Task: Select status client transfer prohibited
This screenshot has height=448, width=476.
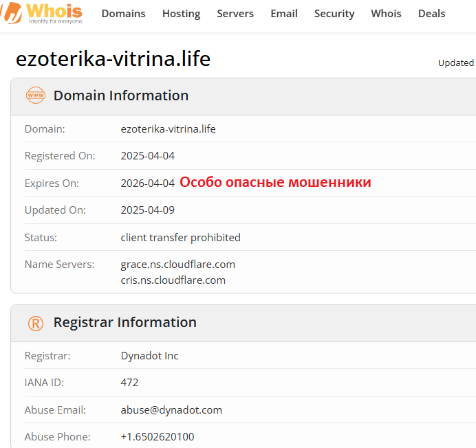Action: pyautogui.click(x=181, y=238)
